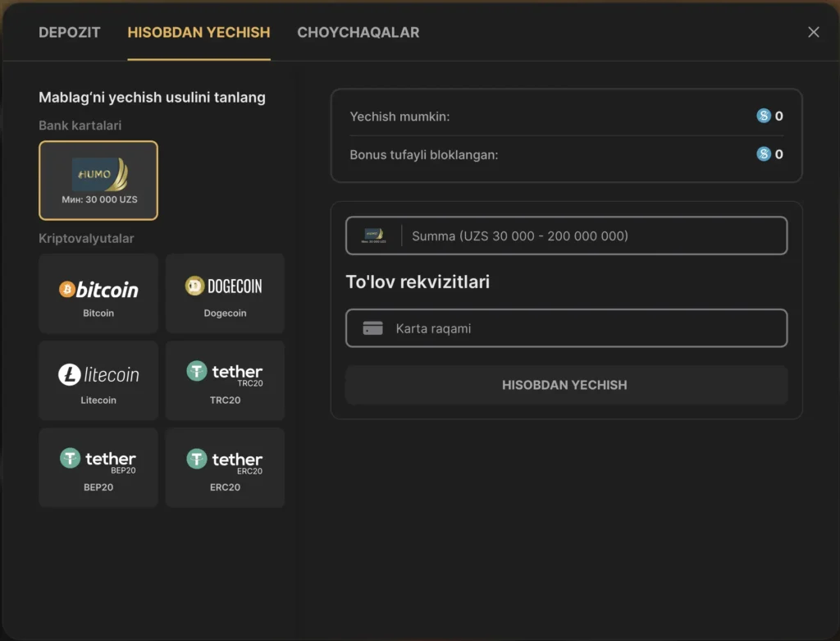The image size is (840, 641).
Task: Click the 'Bonus tufayli bloklangan:' label
Action: [x=424, y=155]
